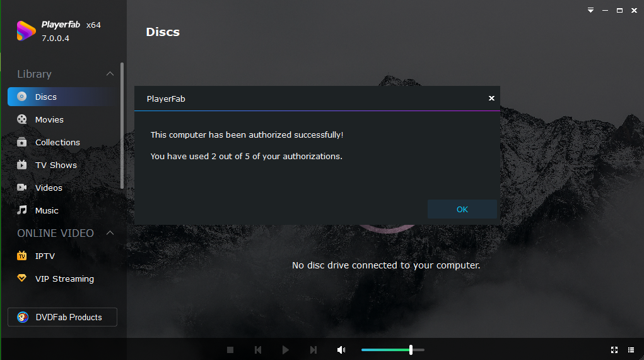The width and height of the screenshot is (644, 360).
Task: Click the Discs disc icon
Action: (x=22, y=97)
